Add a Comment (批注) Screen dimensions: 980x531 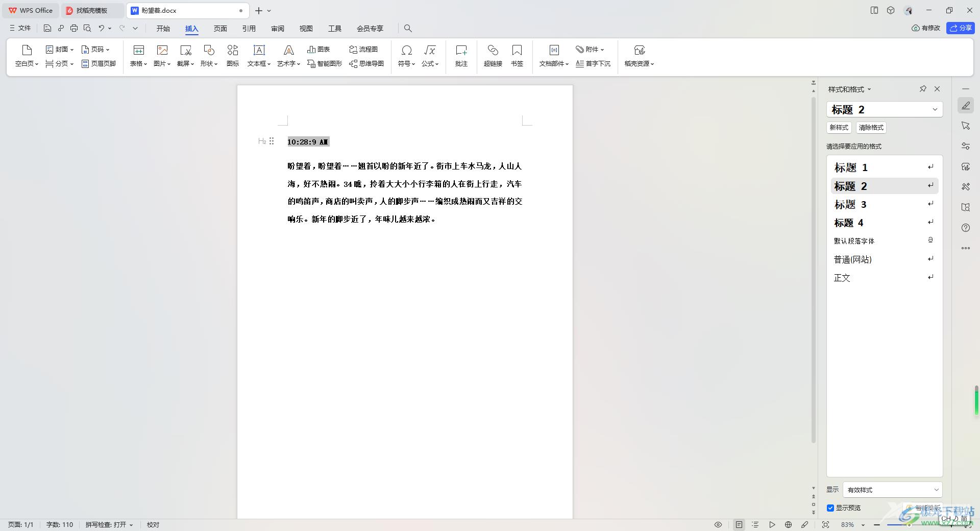pyautogui.click(x=461, y=56)
